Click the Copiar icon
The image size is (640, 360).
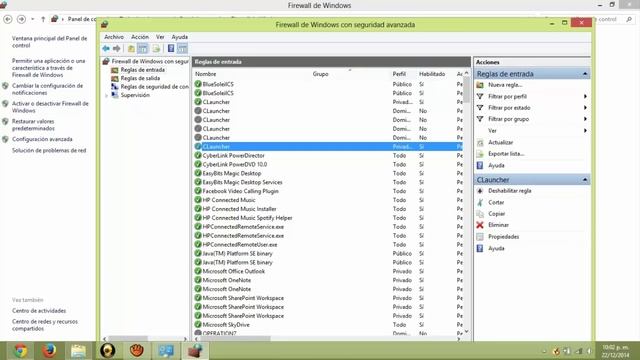coord(480,214)
